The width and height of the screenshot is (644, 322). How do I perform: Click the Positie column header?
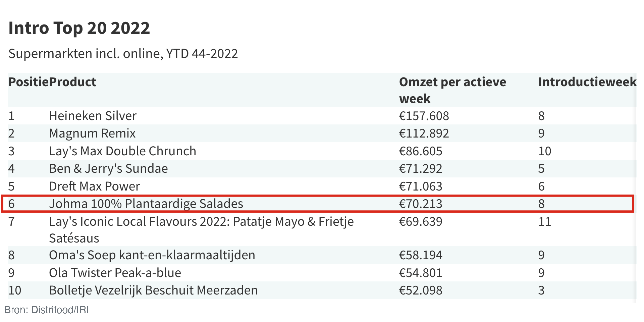tap(28, 82)
